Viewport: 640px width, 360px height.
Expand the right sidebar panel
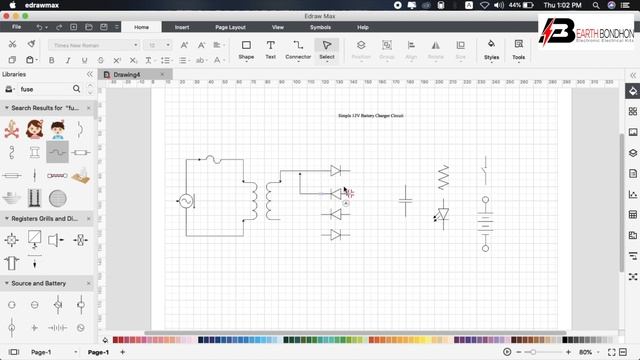(633, 75)
